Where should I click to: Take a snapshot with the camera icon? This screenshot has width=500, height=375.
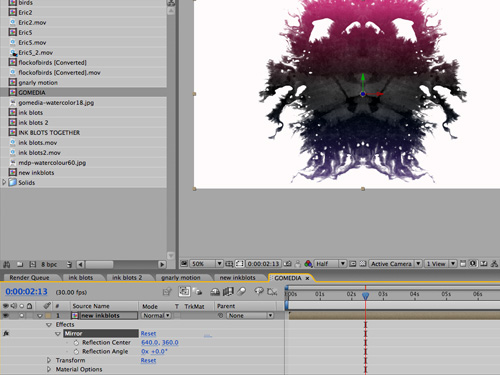pyautogui.click(x=287, y=264)
